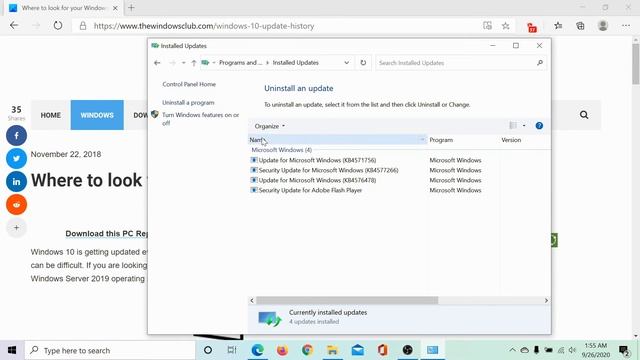The width and height of the screenshot is (640, 360).
Task: Open Name column filter dropdown
Action: click(x=422, y=140)
